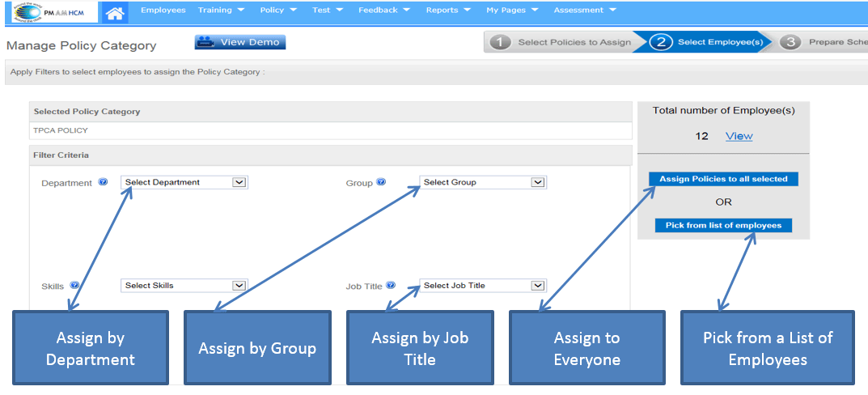Click the Home icon in navigation bar
The height and width of the screenshot is (395, 868).
tap(116, 12)
